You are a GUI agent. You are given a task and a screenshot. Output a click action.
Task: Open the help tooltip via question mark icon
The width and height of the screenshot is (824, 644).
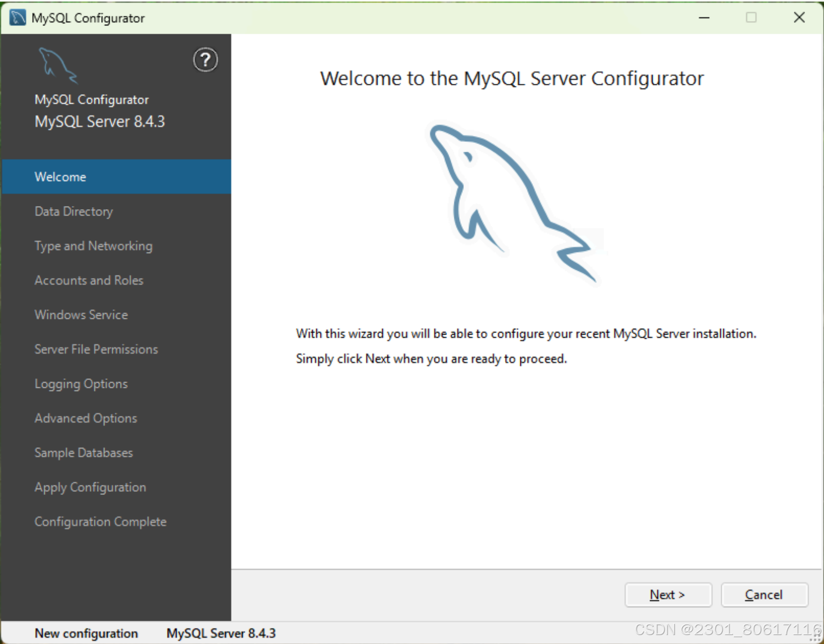coord(205,60)
